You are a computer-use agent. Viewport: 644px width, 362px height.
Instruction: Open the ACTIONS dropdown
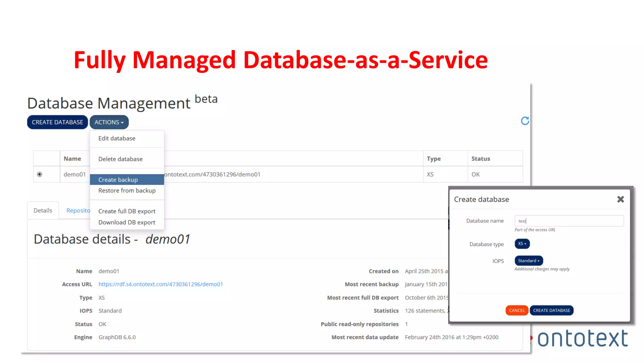coord(109,122)
